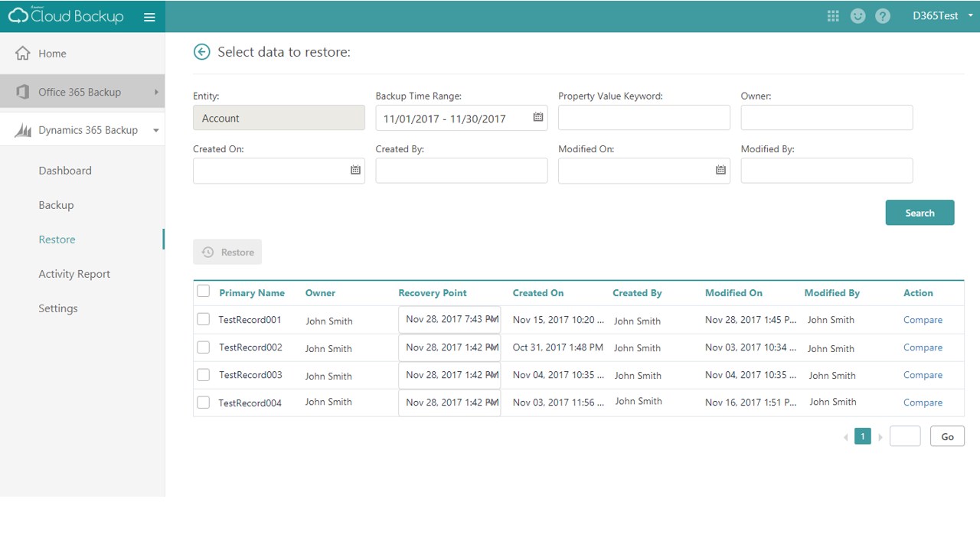Click the TestRecord001 name cell

(x=250, y=320)
